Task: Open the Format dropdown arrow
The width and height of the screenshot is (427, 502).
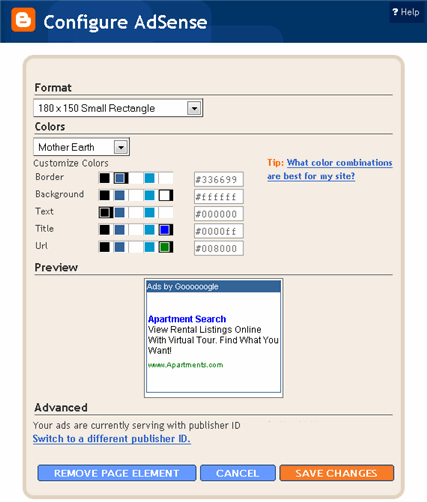Action: click(x=194, y=108)
